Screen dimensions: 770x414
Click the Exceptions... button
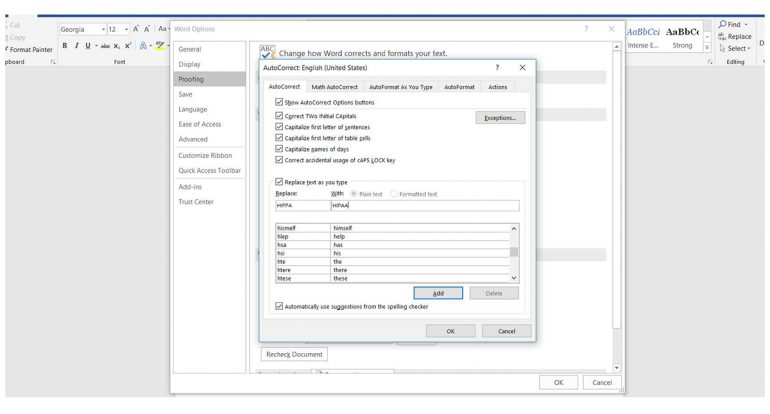point(500,118)
